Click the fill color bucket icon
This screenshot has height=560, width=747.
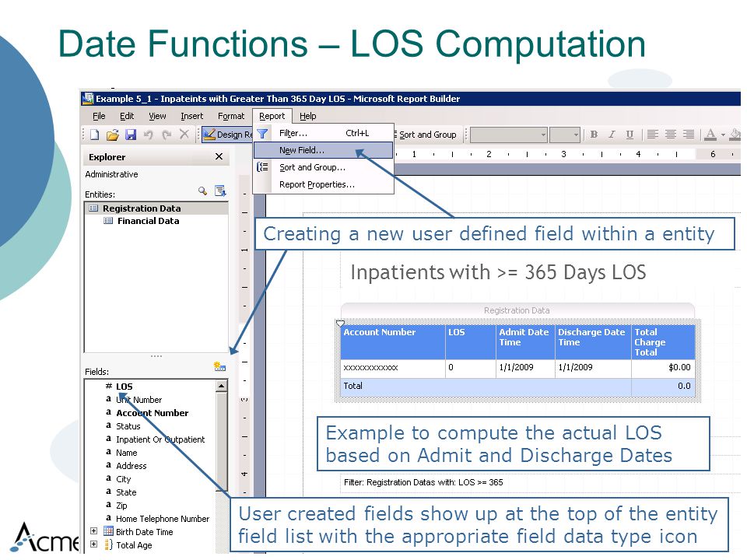click(x=735, y=135)
